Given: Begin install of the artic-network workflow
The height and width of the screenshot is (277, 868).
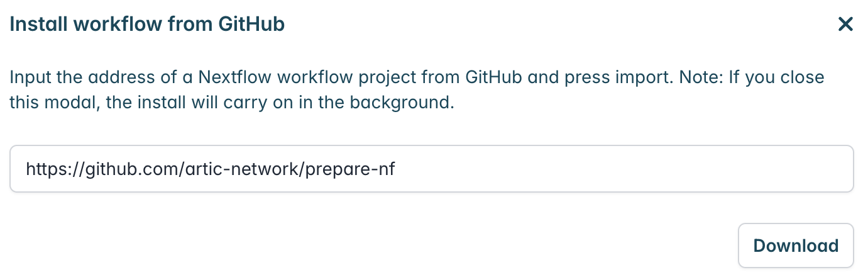Looking at the screenshot, I should (x=796, y=246).
